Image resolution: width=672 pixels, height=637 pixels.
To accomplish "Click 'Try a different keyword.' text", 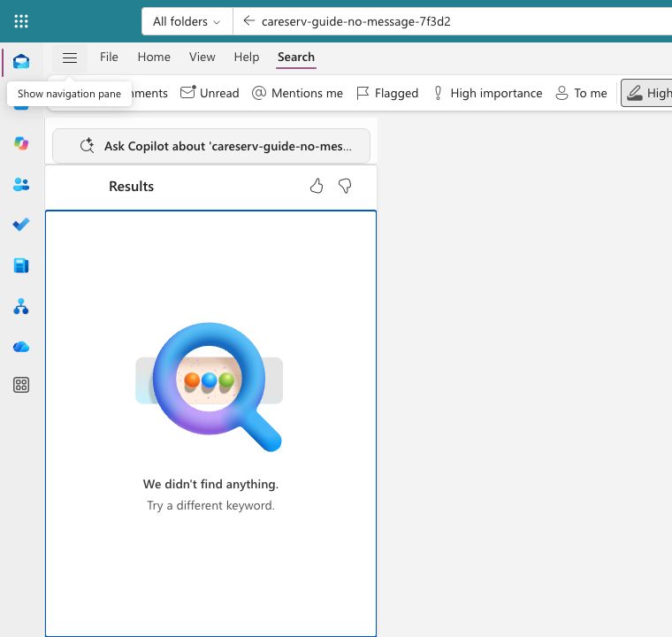I will point(210,505).
